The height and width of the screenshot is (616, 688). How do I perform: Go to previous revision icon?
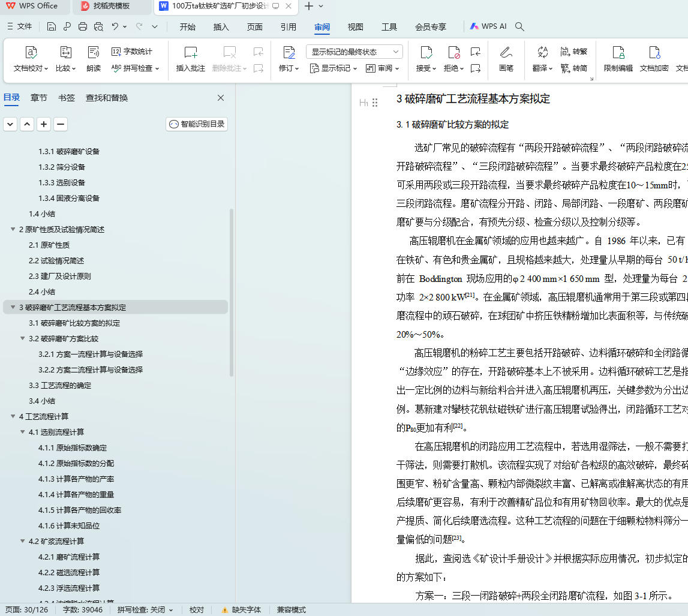[x=476, y=52]
